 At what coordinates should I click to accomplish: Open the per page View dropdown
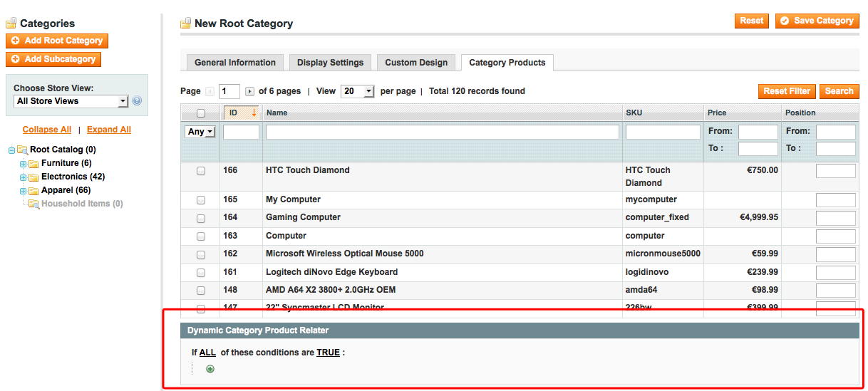[358, 91]
